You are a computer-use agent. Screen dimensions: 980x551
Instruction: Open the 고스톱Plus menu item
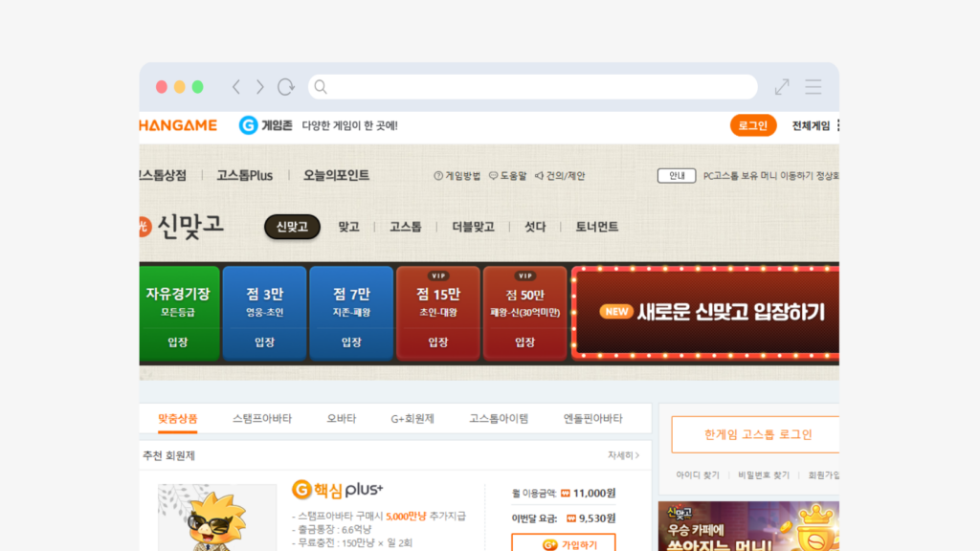[x=244, y=176]
